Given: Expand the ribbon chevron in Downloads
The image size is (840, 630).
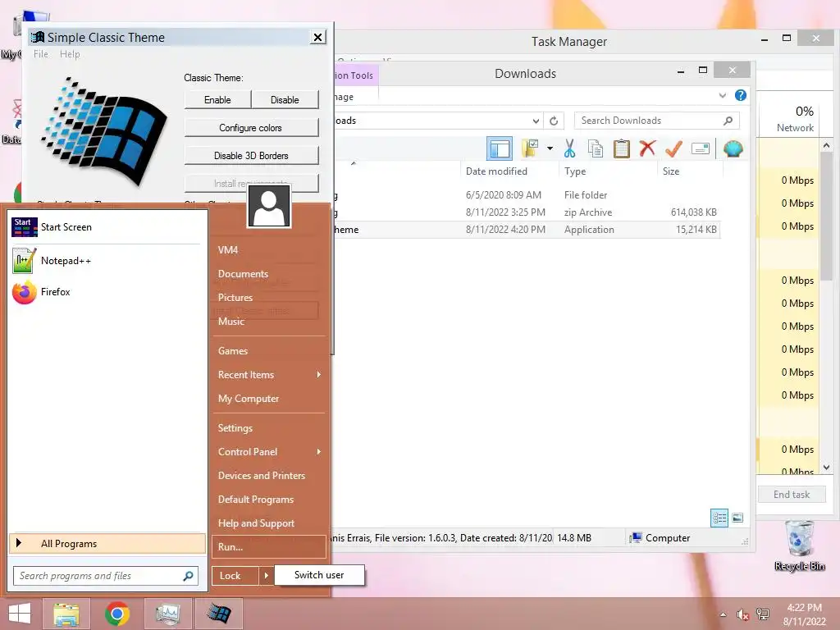Looking at the screenshot, I should [x=722, y=95].
